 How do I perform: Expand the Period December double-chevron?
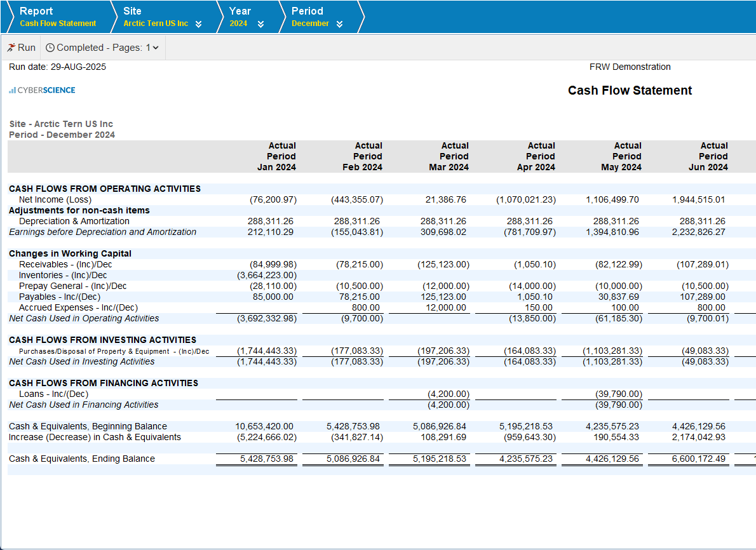339,24
